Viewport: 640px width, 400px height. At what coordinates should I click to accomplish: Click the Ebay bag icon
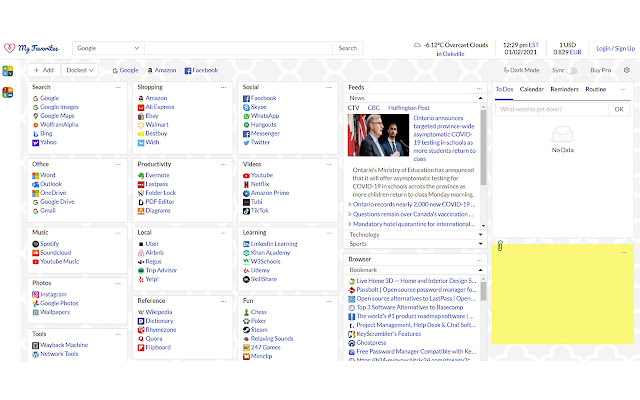pos(141,116)
